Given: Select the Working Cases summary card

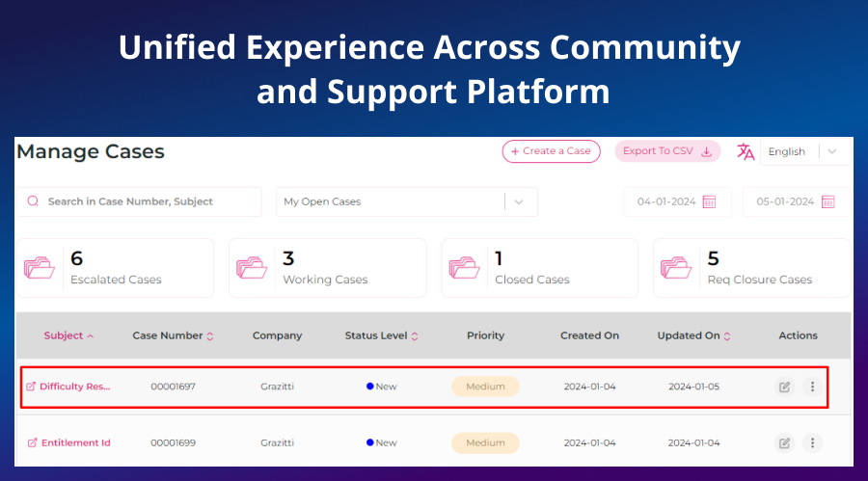Looking at the screenshot, I should pyautogui.click(x=327, y=268).
